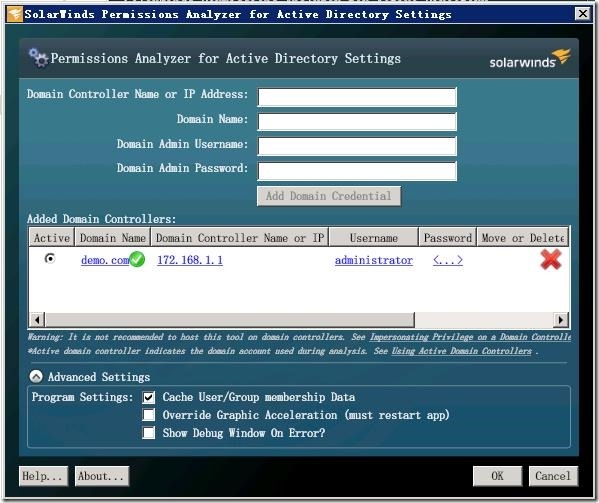Click the horizontal scrollbar left arrow
The image size is (599, 503).
pos(37,319)
